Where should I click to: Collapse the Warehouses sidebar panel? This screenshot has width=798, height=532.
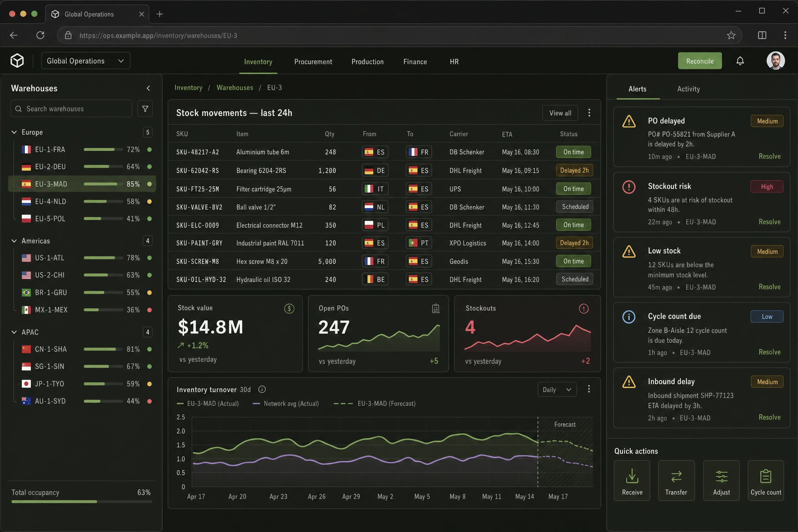[x=148, y=88]
